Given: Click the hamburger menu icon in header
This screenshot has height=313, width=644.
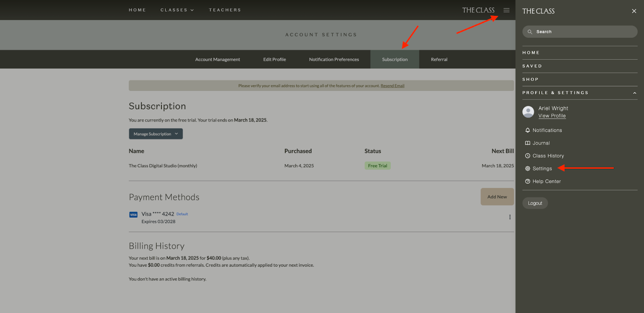Looking at the screenshot, I should point(506,10).
